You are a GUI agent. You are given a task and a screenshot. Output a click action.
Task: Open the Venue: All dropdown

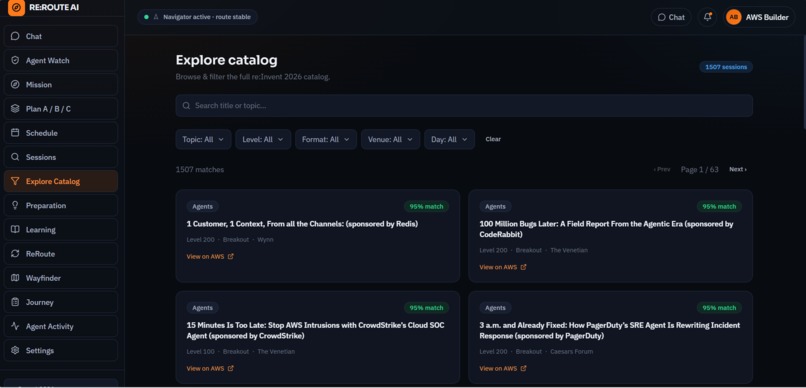pos(391,139)
